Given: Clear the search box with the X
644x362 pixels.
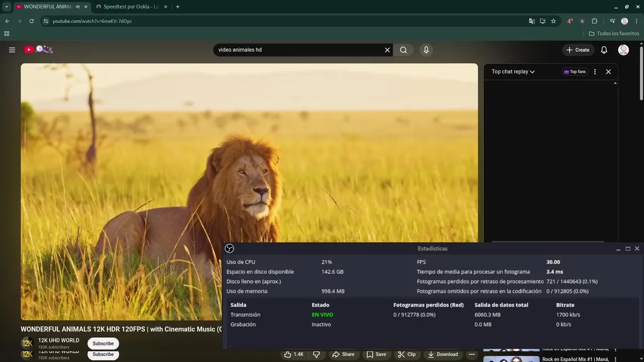Looking at the screenshot, I should [x=387, y=50].
